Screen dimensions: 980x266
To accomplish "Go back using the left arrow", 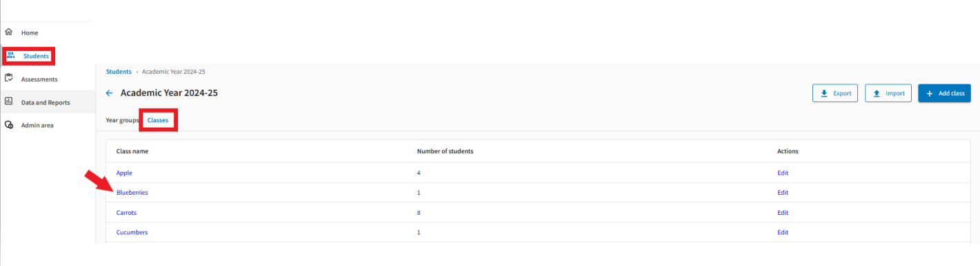I will click(109, 93).
